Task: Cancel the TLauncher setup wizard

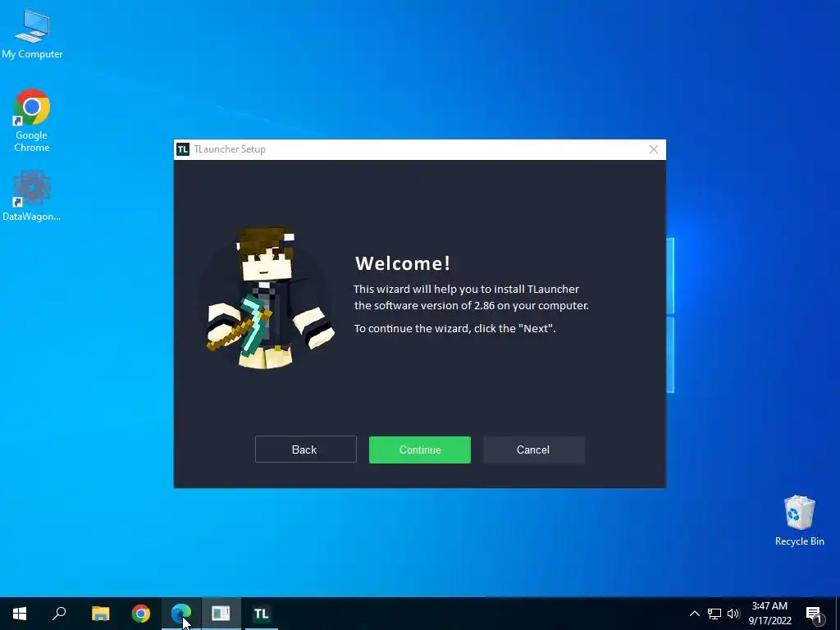Action: [x=533, y=450]
